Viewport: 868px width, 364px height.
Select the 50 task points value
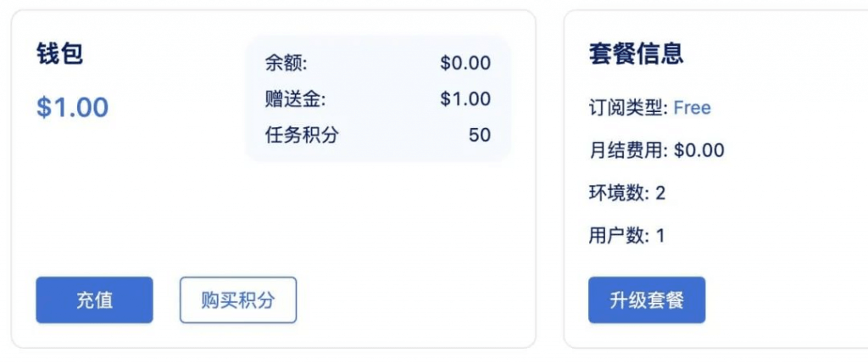pyautogui.click(x=479, y=135)
